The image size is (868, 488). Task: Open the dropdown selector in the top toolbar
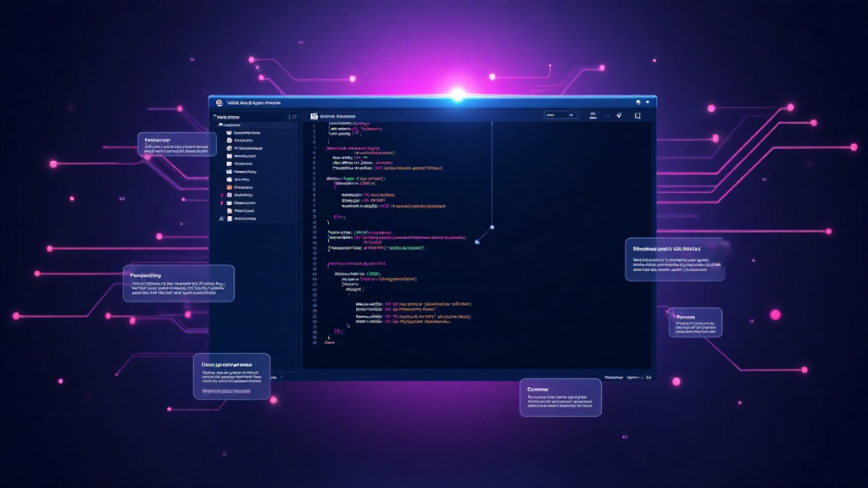(x=561, y=114)
